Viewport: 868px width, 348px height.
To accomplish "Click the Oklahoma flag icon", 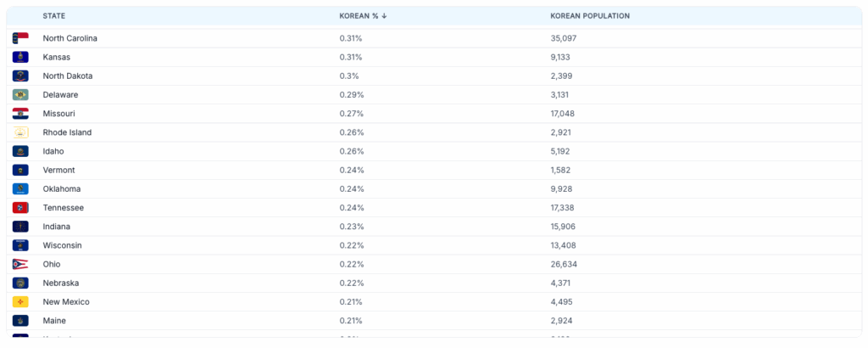I will click(20, 189).
